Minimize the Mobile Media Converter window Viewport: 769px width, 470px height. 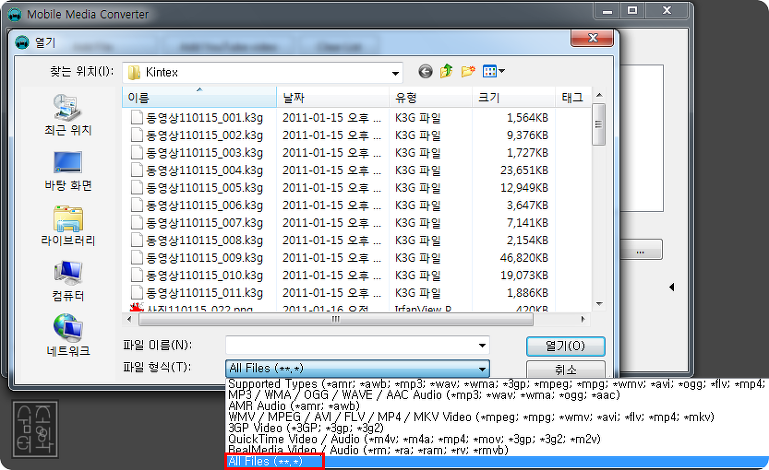tap(607, 11)
